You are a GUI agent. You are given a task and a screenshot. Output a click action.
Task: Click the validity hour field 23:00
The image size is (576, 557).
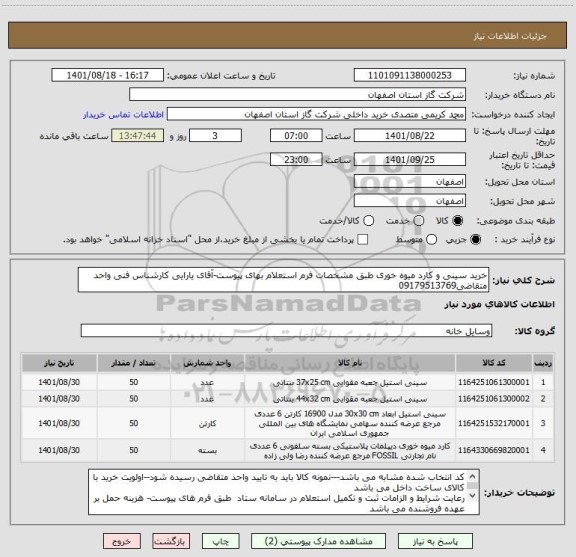pos(296,160)
